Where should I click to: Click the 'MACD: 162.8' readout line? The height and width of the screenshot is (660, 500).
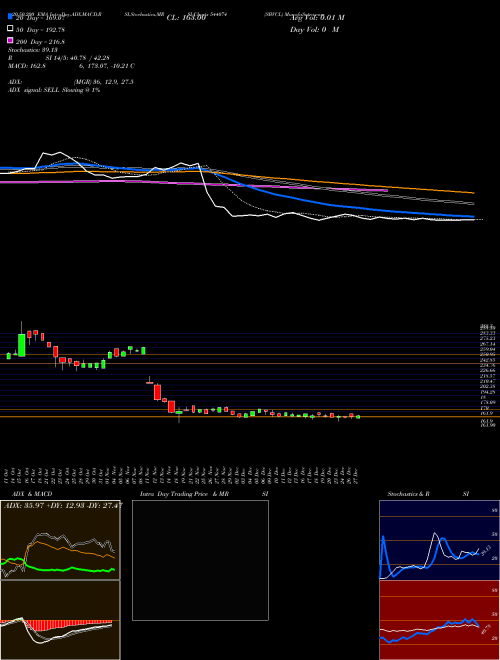(x=71, y=66)
